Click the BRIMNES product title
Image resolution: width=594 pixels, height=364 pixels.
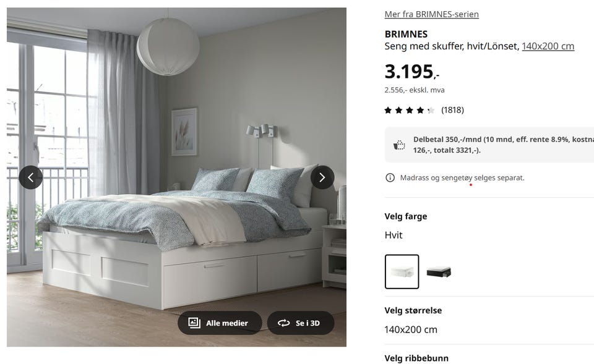coord(406,34)
